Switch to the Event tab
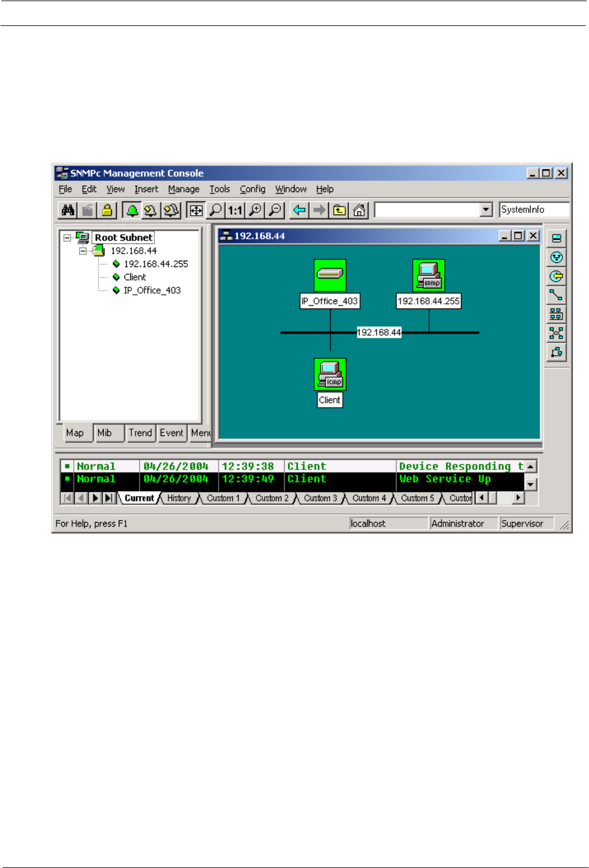The image size is (589, 868). pyautogui.click(x=172, y=433)
